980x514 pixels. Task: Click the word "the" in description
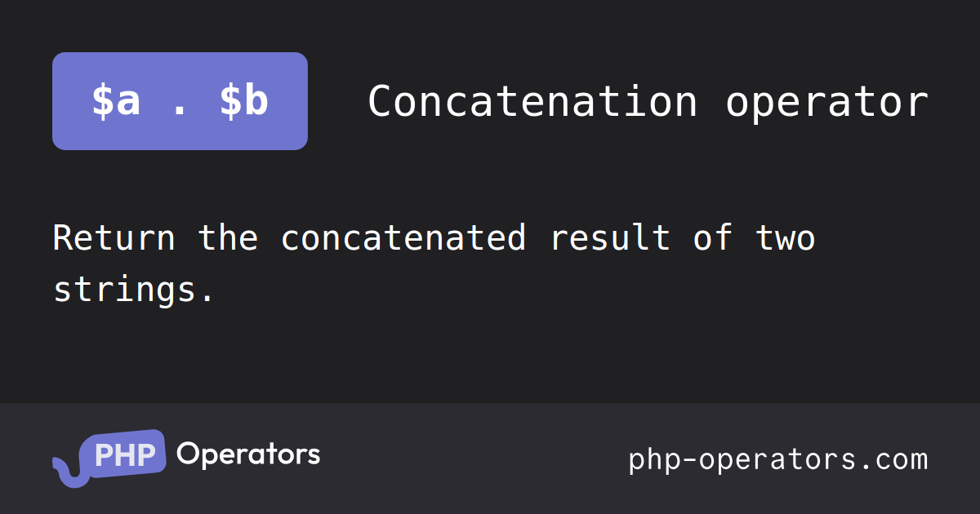pyautogui.click(x=228, y=238)
